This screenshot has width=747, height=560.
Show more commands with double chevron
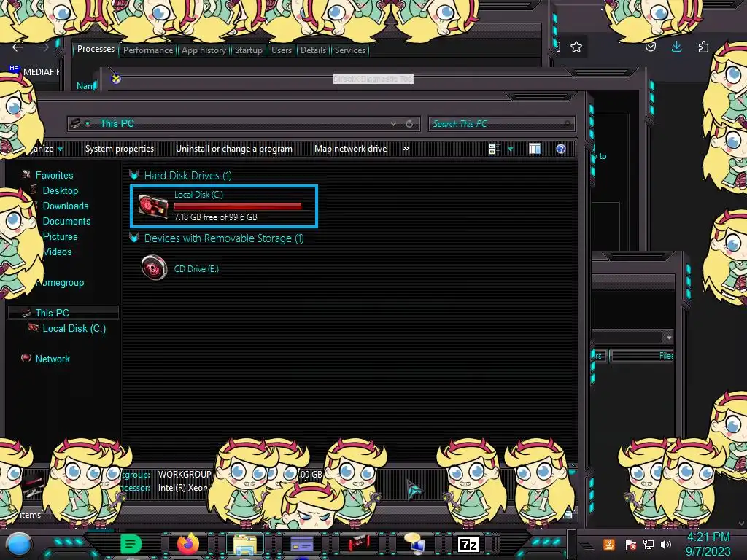406,149
